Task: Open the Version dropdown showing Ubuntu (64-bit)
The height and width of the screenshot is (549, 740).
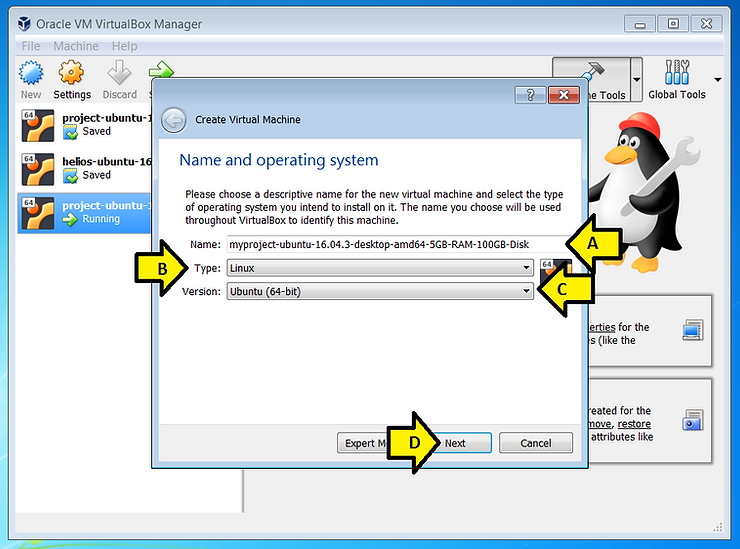Action: (x=380, y=291)
